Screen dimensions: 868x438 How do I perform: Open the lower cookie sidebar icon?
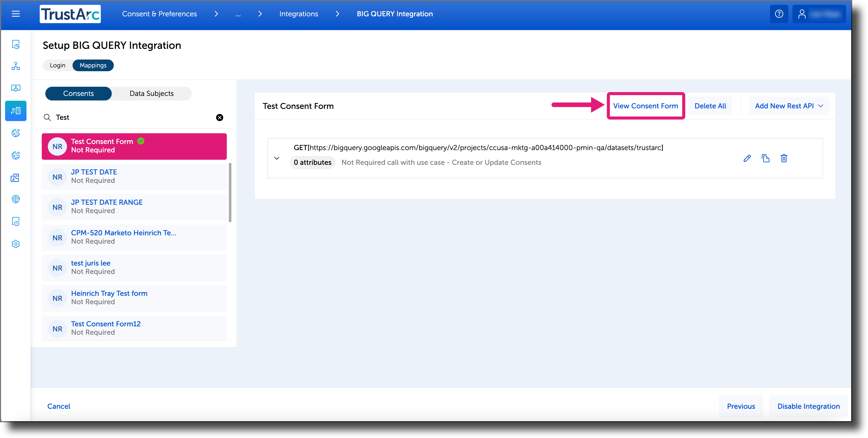(16, 155)
